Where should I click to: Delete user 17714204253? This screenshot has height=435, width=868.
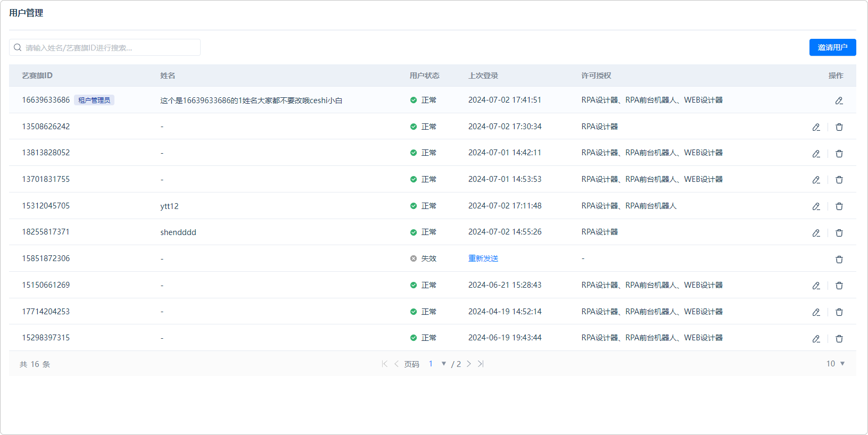(839, 312)
